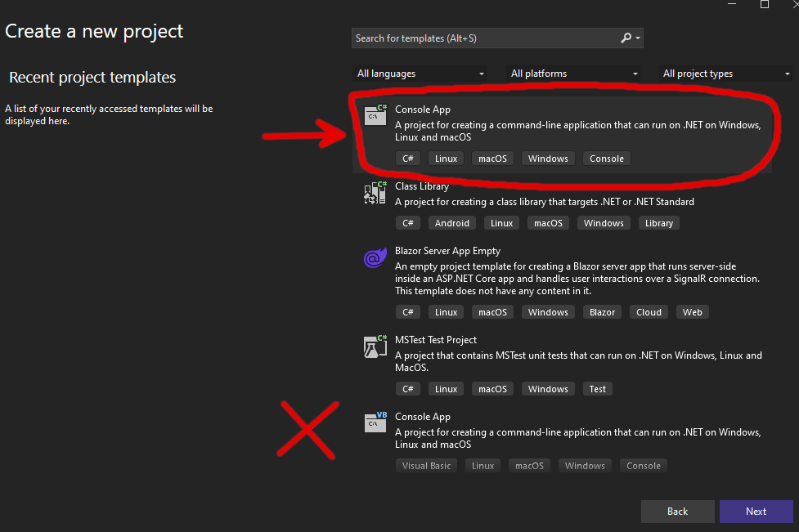Viewport: 799px width, 532px height.
Task: Open the All project types dropdown
Action: click(x=725, y=73)
